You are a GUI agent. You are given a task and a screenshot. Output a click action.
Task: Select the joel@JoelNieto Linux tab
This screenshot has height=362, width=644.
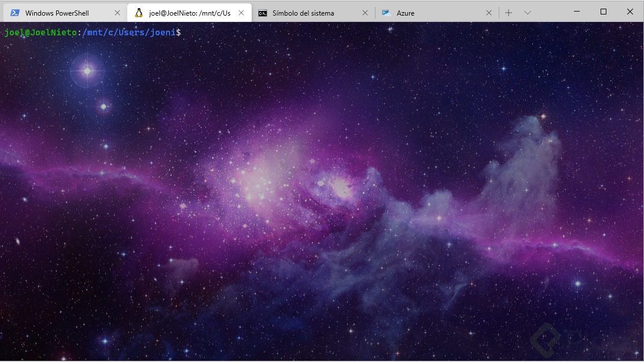[x=189, y=13]
